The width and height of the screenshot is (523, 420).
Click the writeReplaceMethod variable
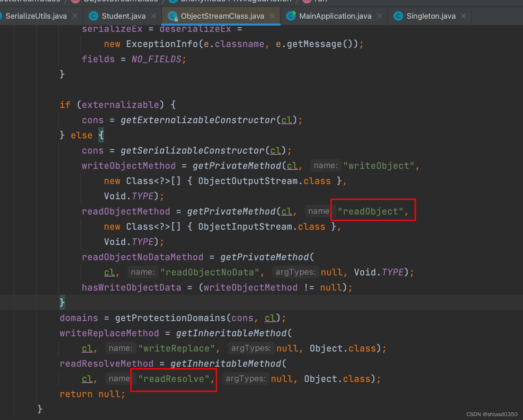[109, 333]
